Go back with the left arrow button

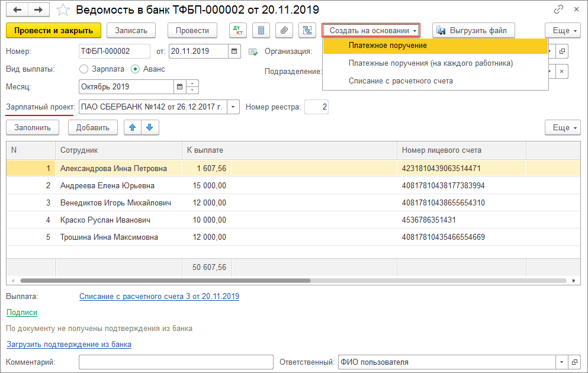click(x=17, y=9)
